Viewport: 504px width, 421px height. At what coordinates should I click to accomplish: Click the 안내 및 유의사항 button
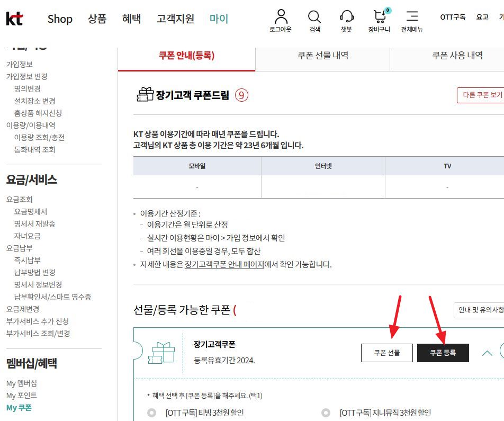pyautogui.click(x=479, y=310)
